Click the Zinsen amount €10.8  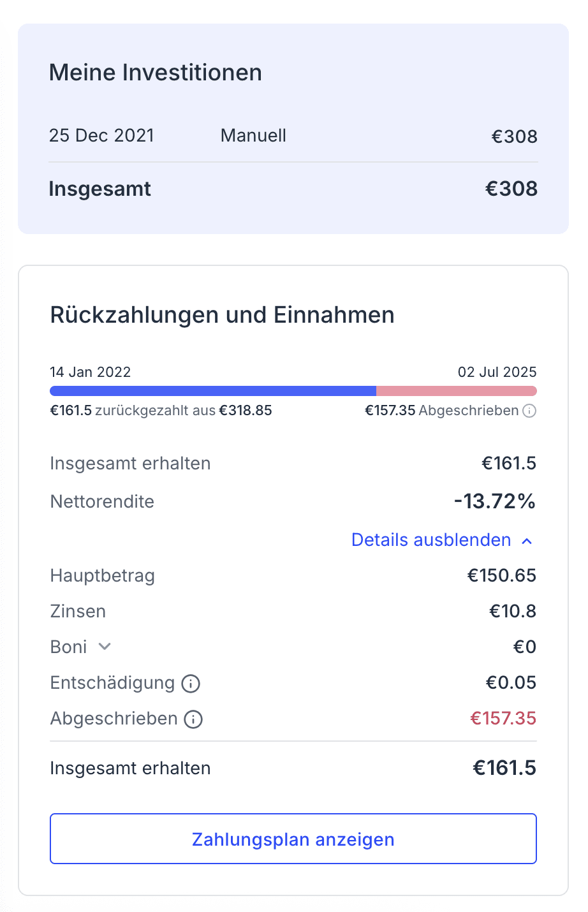[513, 612]
